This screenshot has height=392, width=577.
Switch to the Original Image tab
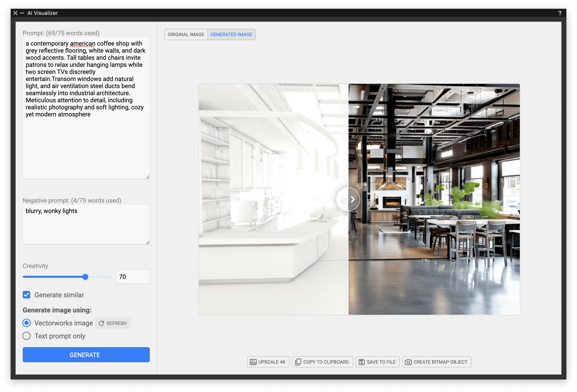[186, 34]
